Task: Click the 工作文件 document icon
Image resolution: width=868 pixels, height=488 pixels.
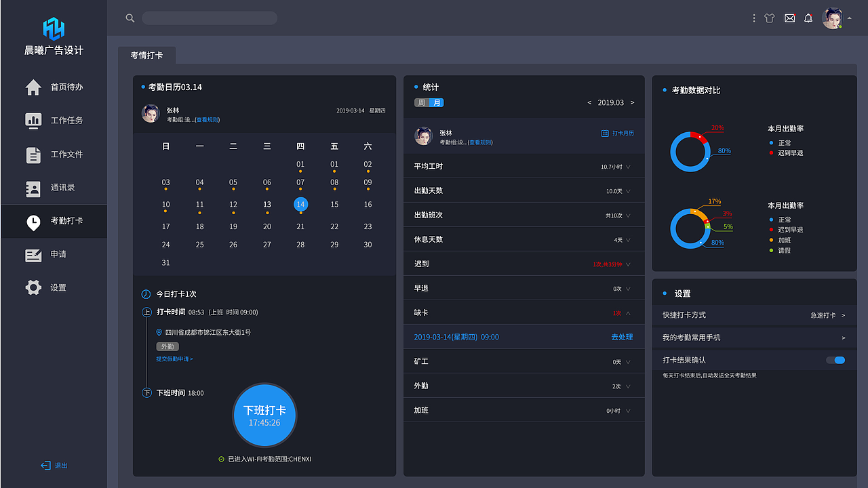Action: [x=33, y=155]
